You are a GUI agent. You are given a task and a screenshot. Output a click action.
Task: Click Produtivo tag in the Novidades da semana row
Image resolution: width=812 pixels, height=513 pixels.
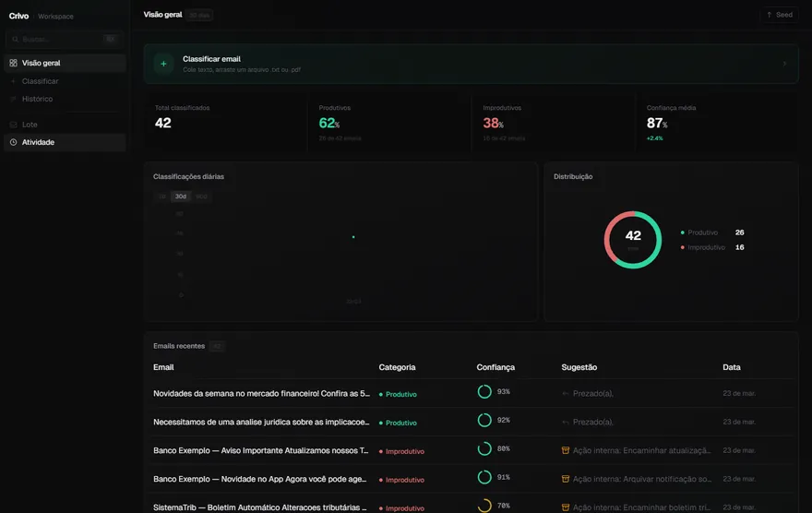(398, 395)
